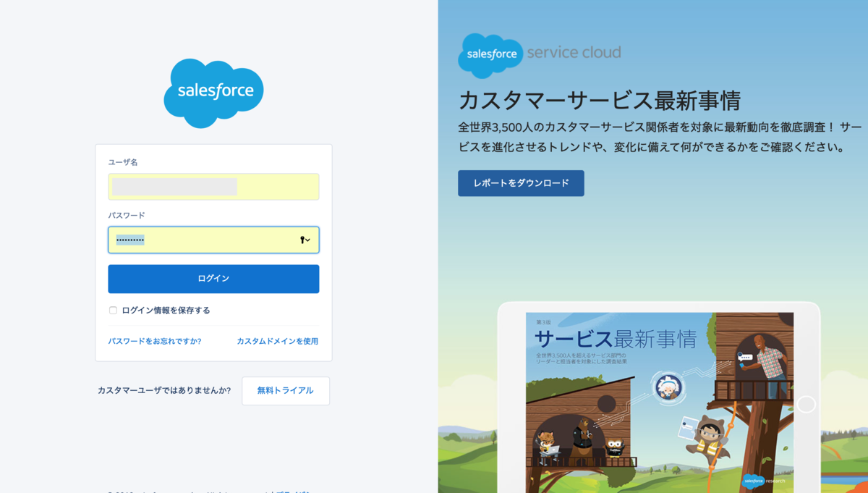Click the circular widget on the right edge
Image resolution: width=868 pixels, height=493 pixels.
coord(807,403)
